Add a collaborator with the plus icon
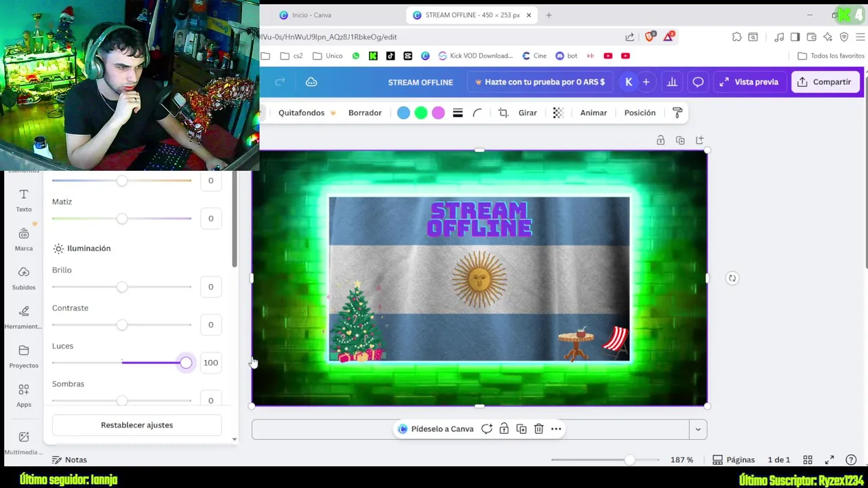 coord(646,82)
